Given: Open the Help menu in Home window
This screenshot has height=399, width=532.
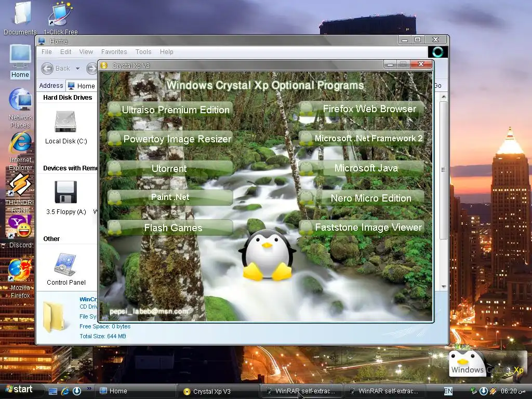Looking at the screenshot, I should (x=167, y=52).
